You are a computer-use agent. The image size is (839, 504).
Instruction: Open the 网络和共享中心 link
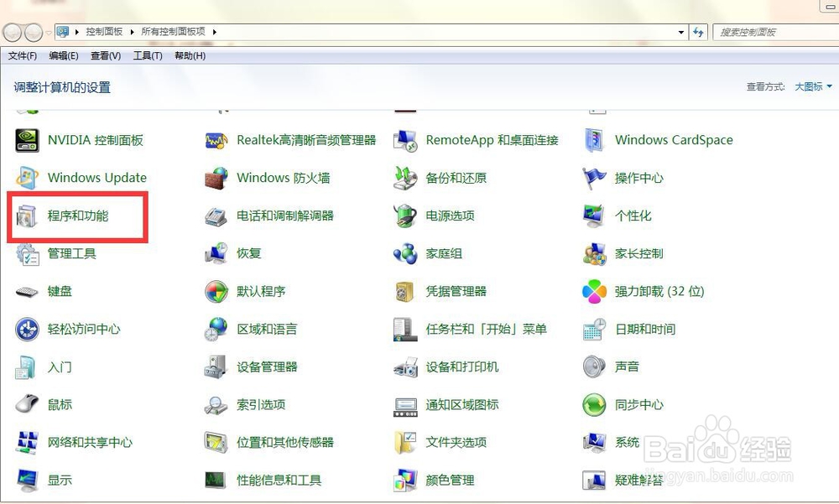tap(90, 443)
